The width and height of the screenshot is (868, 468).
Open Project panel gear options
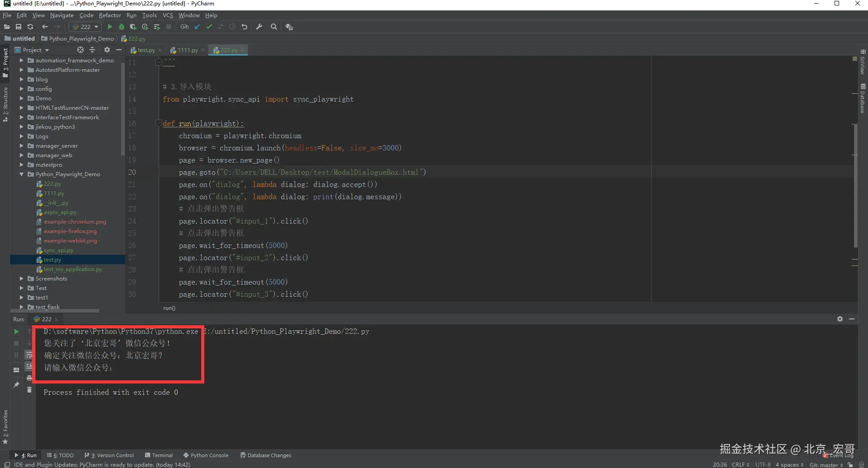coord(107,50)
